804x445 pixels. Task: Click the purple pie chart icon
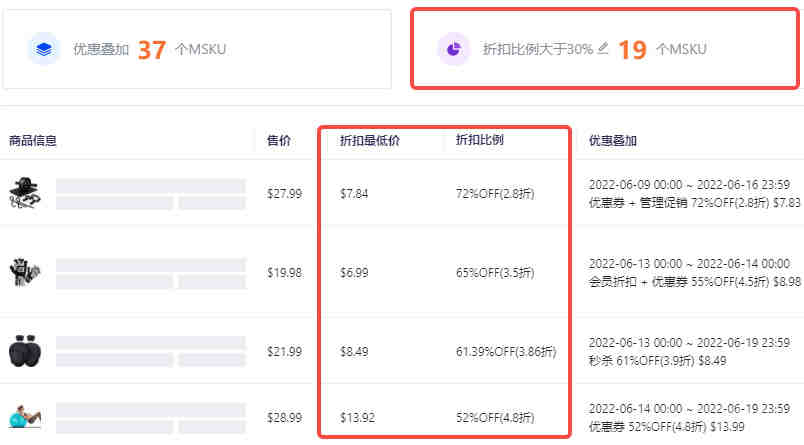453,49
